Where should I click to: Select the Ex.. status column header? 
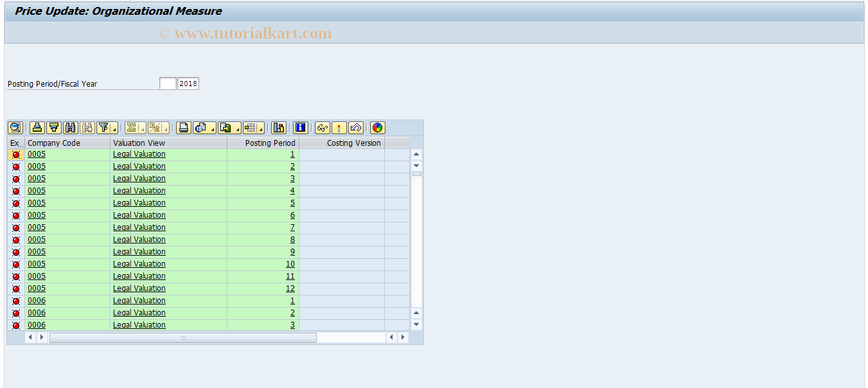[16, 143]
